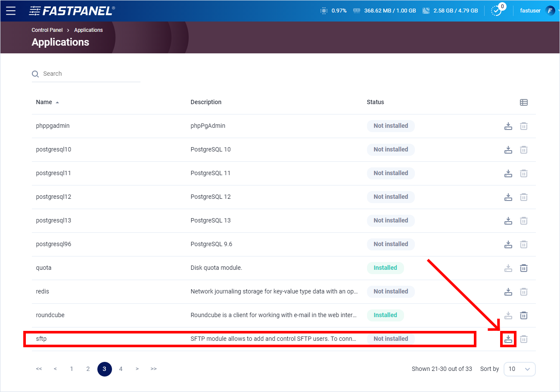This screenshot has width=560, height=392.
Task: Install postgresql13 using its install icon
Action: [508, 221]
